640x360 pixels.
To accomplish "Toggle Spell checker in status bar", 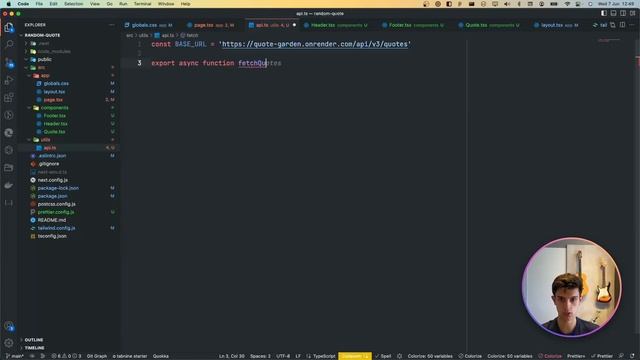I will coord(383,356).
